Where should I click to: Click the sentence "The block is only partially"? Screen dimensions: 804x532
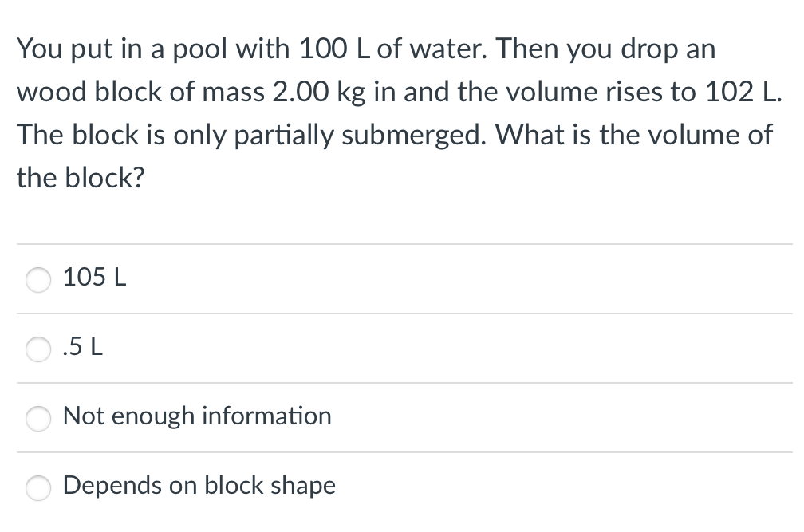(x=394, y=135)
